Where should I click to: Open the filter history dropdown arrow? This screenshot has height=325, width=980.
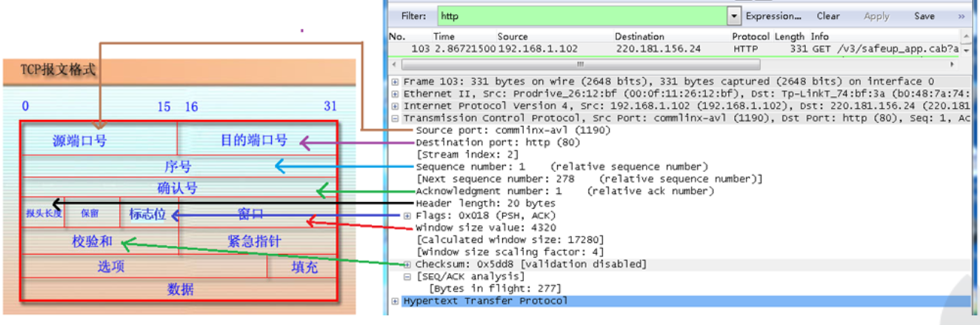(x=734, y=16)
